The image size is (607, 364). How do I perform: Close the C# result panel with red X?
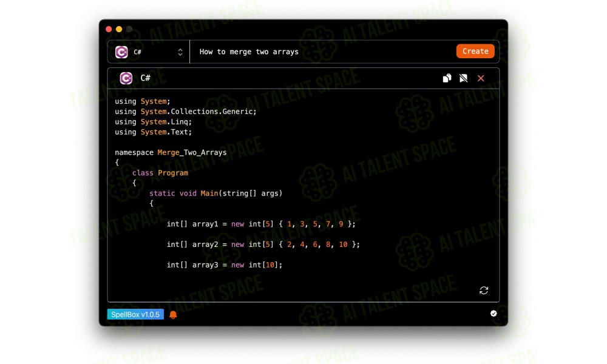point(481,78)
